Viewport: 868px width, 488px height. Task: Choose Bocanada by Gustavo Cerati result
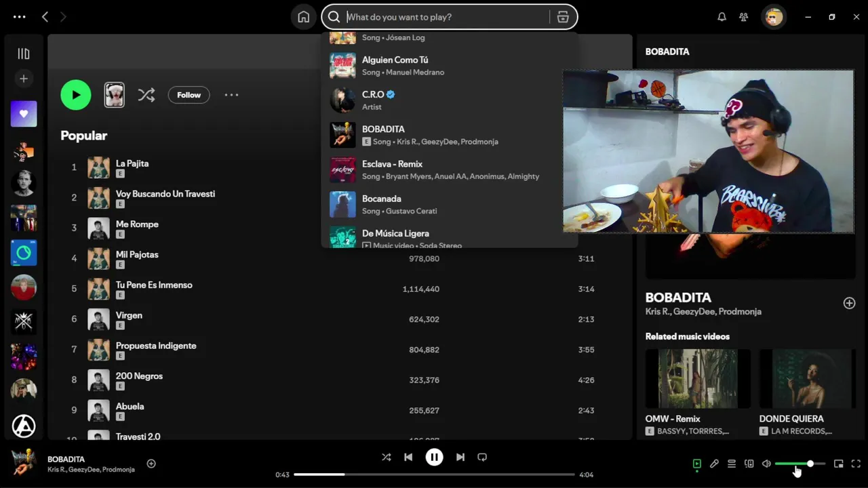(450, 204)
